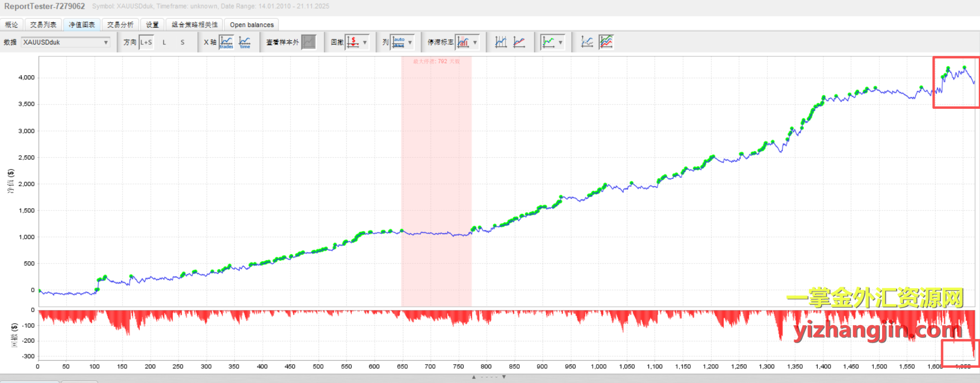Screen dimensions: 980x383
Task: Click the faded line chart icon
Action: pyautogui.click(x=587, y=42)
